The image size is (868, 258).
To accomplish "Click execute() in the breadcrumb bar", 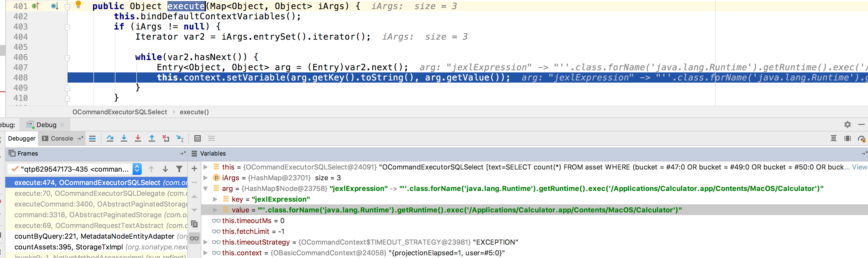I will (x=194, y=112).
